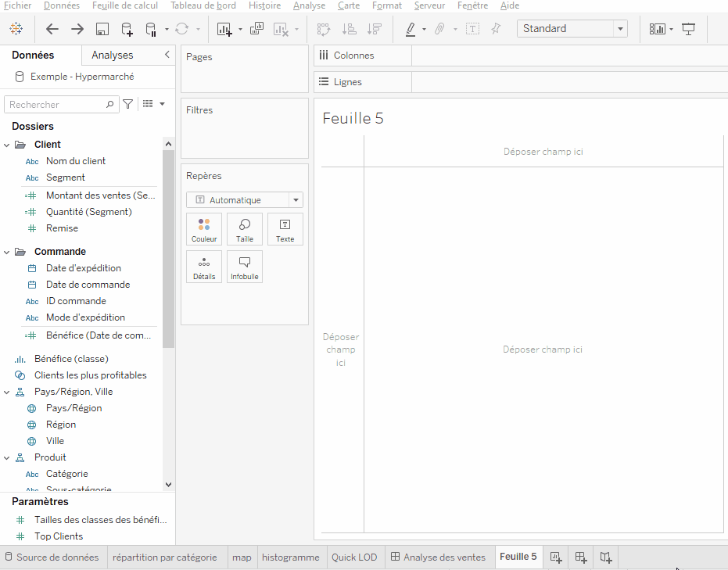Open the Fichier menu
728x570 pixels.
(18, 5)
